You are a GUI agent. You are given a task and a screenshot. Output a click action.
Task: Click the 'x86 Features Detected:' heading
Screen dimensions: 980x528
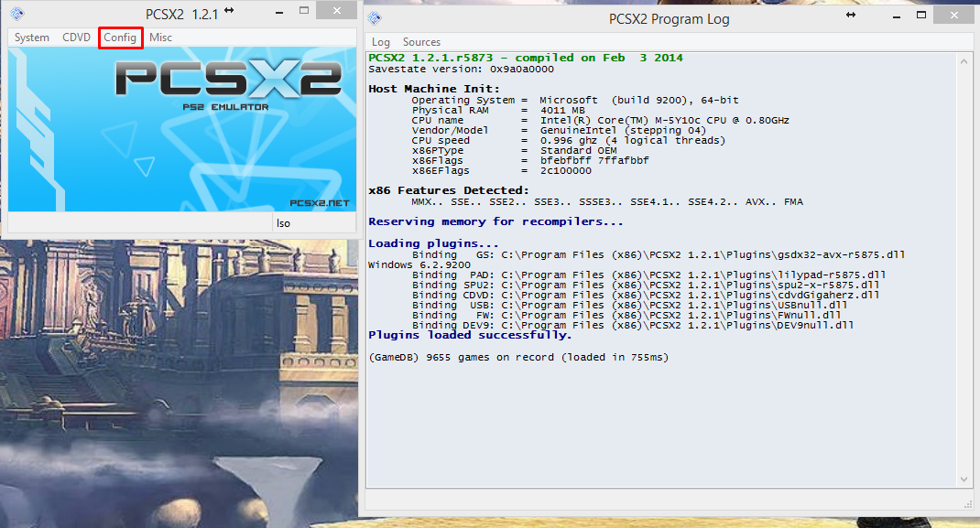[448, 190]
